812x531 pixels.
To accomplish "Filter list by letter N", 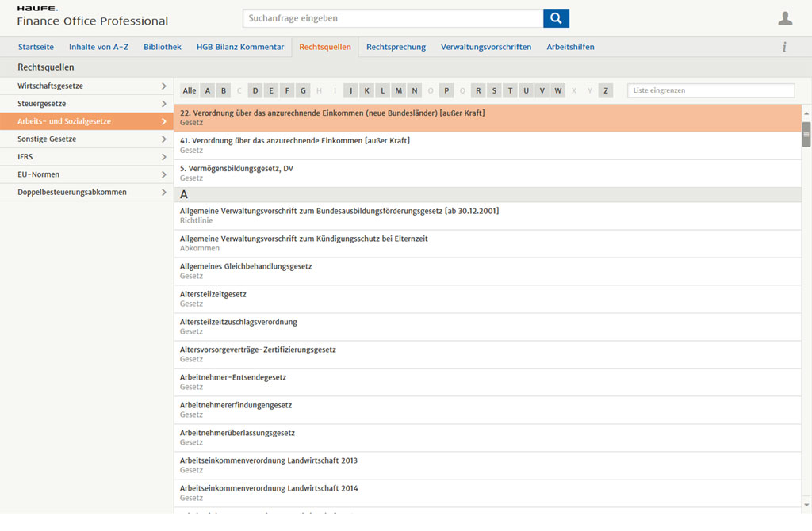I will tap(415, 90).
